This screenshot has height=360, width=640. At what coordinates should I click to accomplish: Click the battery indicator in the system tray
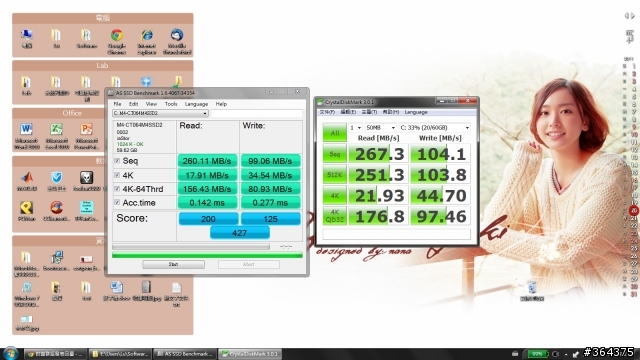pos(538,353)
